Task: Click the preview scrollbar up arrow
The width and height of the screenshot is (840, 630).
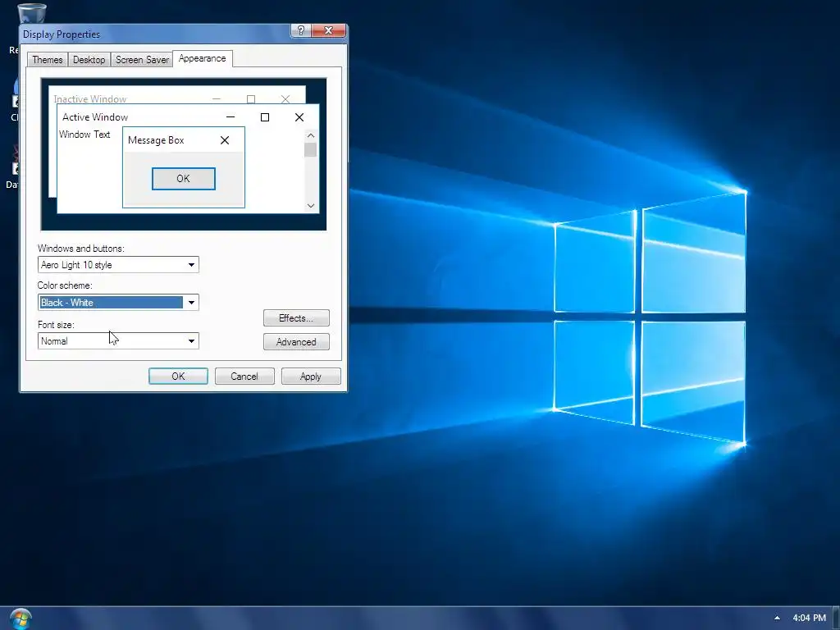Action: 311,135
